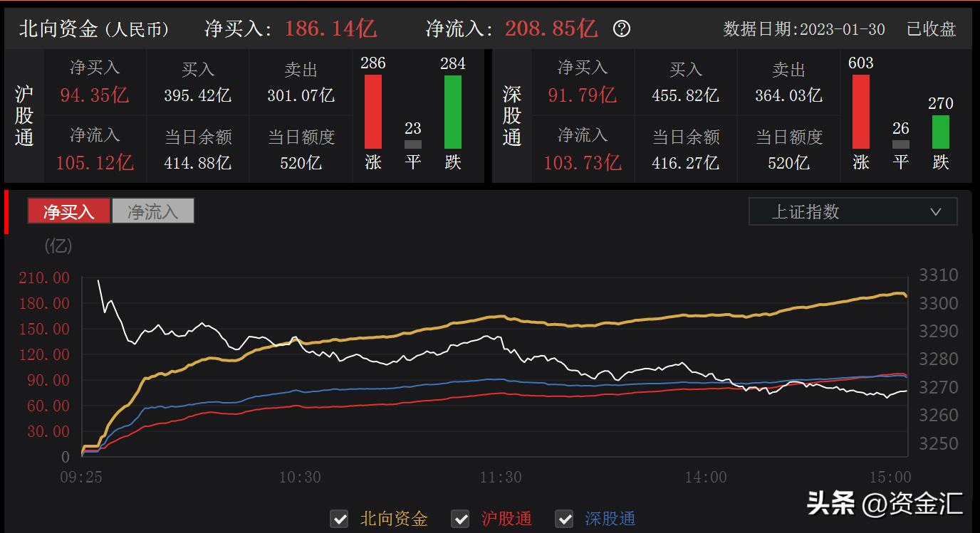Click the red 涨 bar labeled 603

[x=861, y=112]
